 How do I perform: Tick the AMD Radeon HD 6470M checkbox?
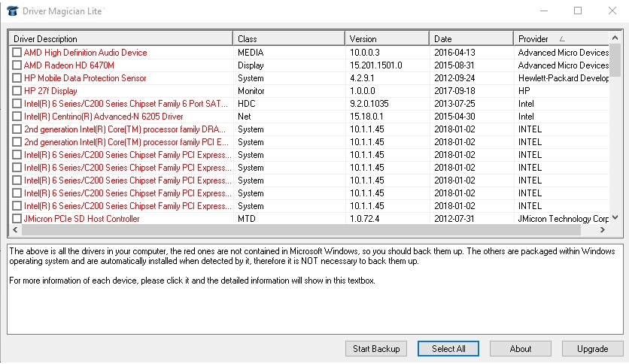click(x=17, y=65)
